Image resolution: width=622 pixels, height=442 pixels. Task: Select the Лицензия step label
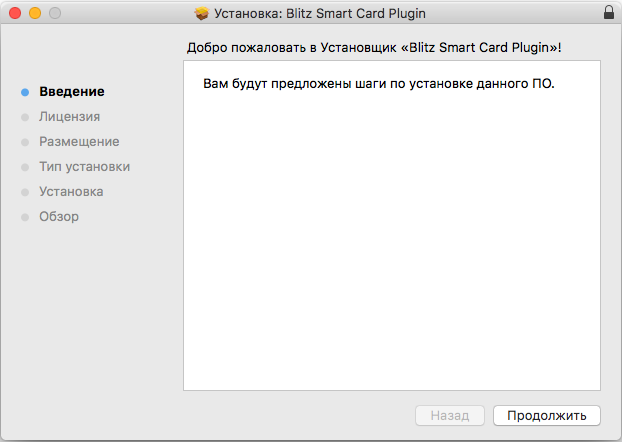pos(69,117)
